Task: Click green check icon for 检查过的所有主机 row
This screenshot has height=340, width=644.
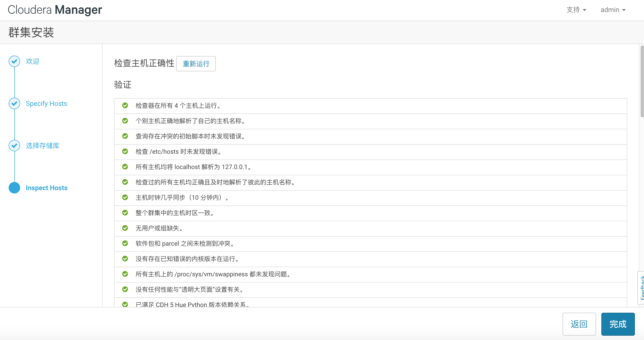Action: [125, 182]
